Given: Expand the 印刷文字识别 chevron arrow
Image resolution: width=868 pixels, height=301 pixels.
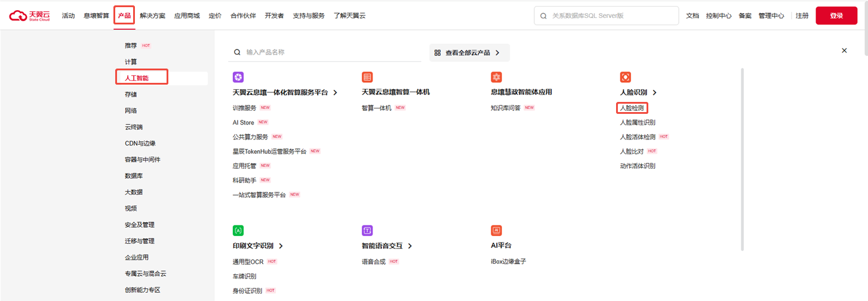Looking at the screenshot, I should click(281, 246).
